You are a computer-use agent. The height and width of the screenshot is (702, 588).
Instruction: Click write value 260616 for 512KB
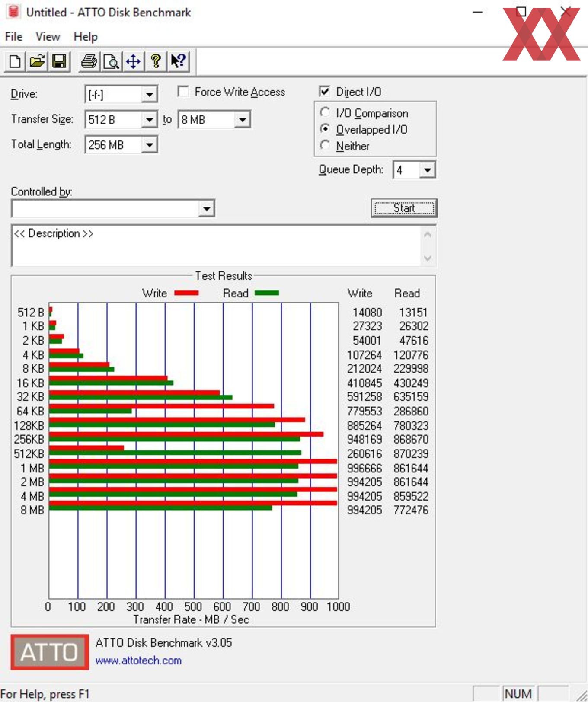click(364, 454)
